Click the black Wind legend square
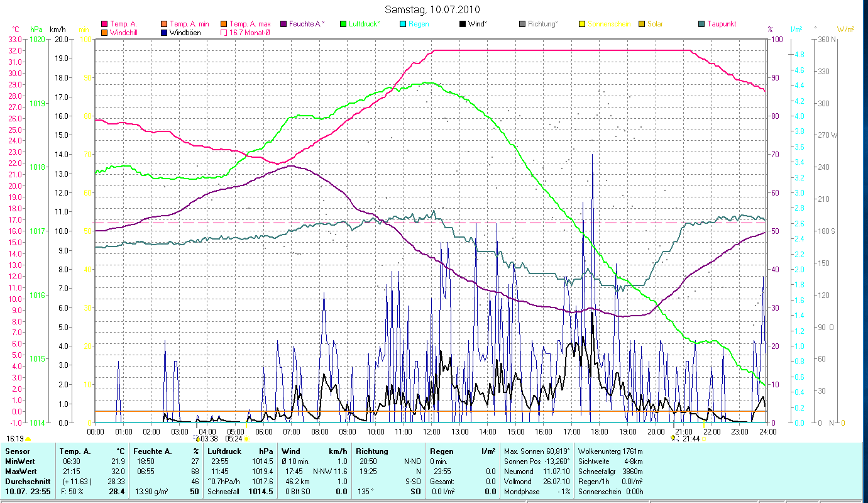868x503 pixels. (463, 24)
